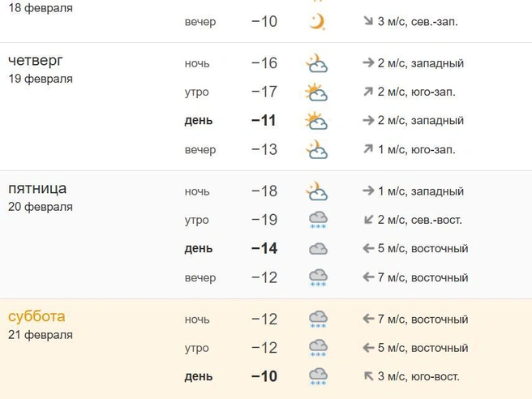Click the sun-and-cloud icon for четверг день
The image size is (532, 399).
point(316,121)
